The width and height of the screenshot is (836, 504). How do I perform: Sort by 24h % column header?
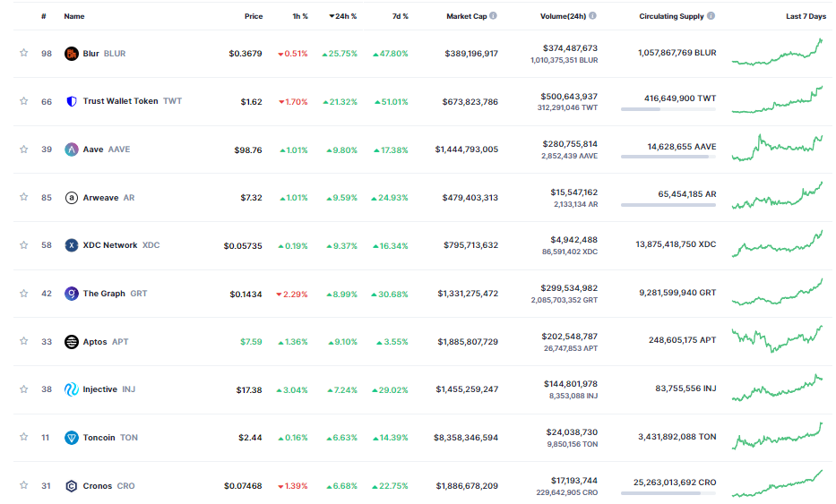[x=343, y=16]
